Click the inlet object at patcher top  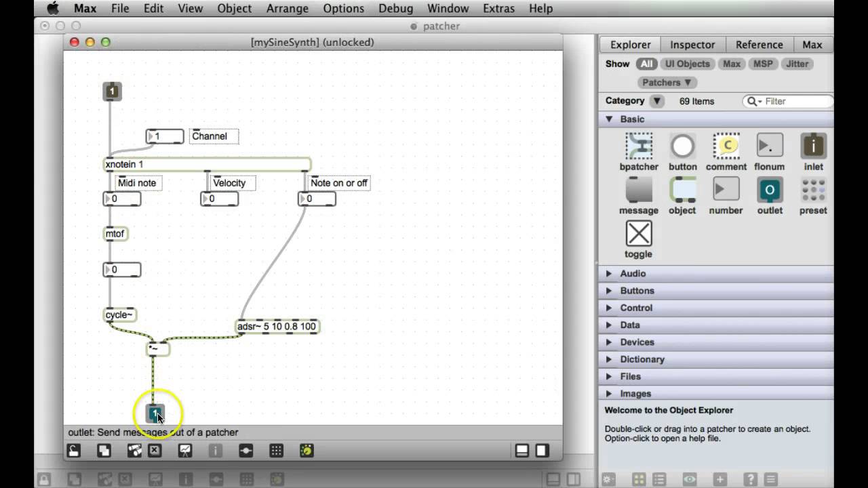pos(113,91)
